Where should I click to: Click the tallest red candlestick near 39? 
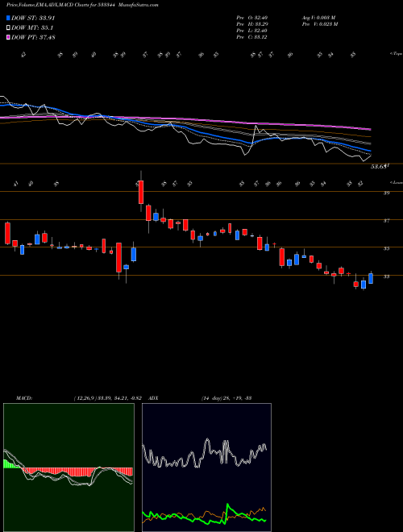pyautogui.click(x=141, y=192)
